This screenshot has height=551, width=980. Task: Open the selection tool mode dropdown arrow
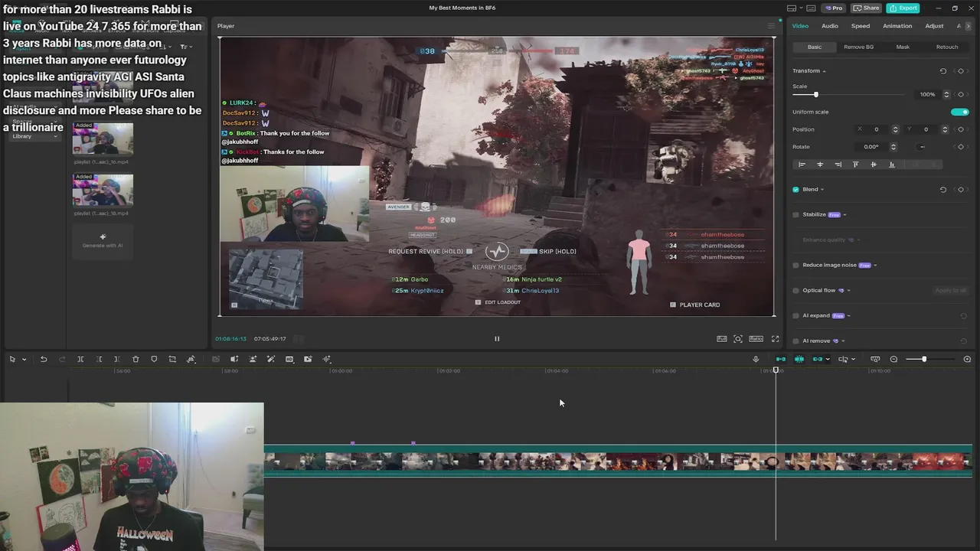(24, 360)
